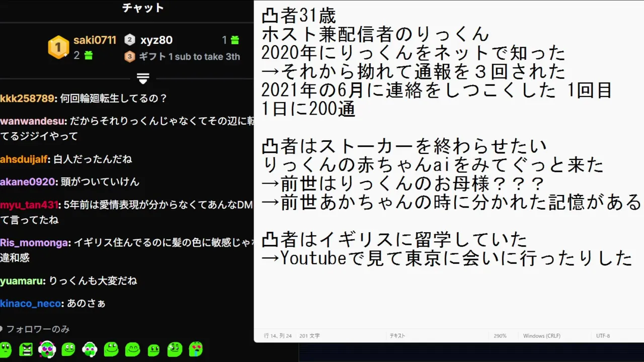Open saki0711's profile in the leaderboard
This screenshot has width=644, height=362.
(95, 40)
